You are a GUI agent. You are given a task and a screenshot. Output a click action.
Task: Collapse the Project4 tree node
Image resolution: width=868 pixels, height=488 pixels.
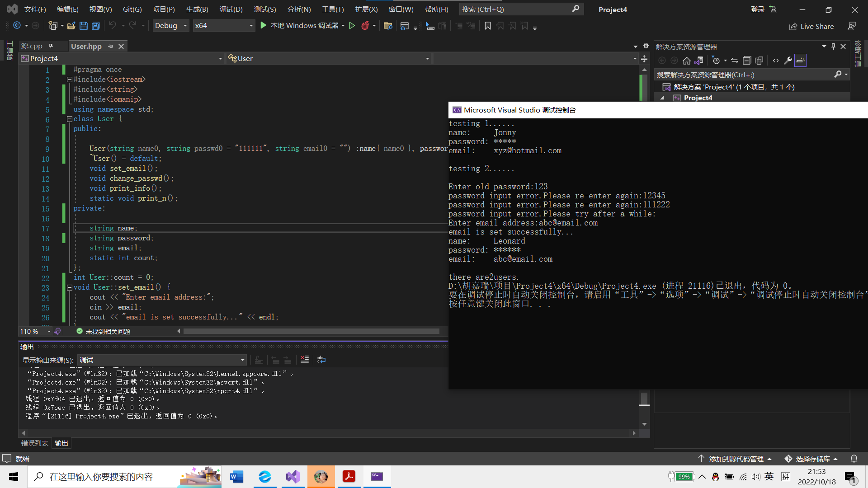(662, 98)
